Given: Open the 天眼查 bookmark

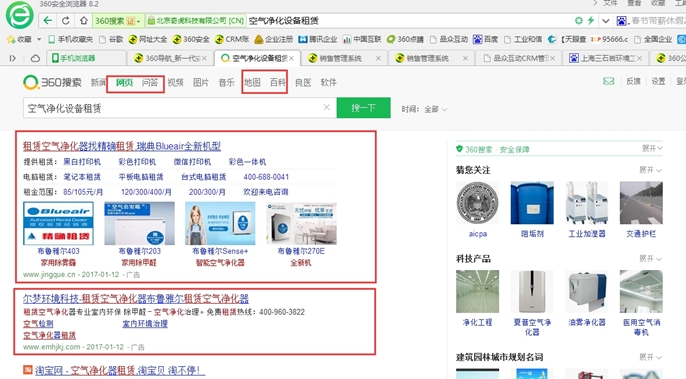Looking at the screenshot, I should click(x=567, y=39).
